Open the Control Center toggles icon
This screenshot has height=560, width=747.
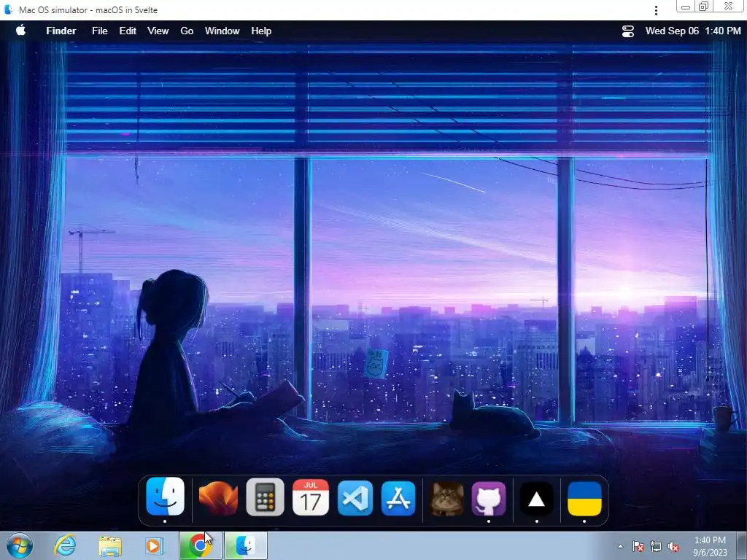pyautogui.click(x=628, y=31)
